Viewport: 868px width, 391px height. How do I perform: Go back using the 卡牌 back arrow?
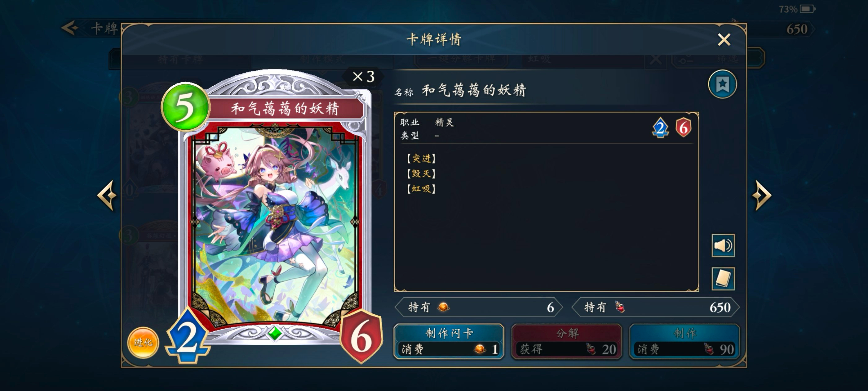(70, 28)
